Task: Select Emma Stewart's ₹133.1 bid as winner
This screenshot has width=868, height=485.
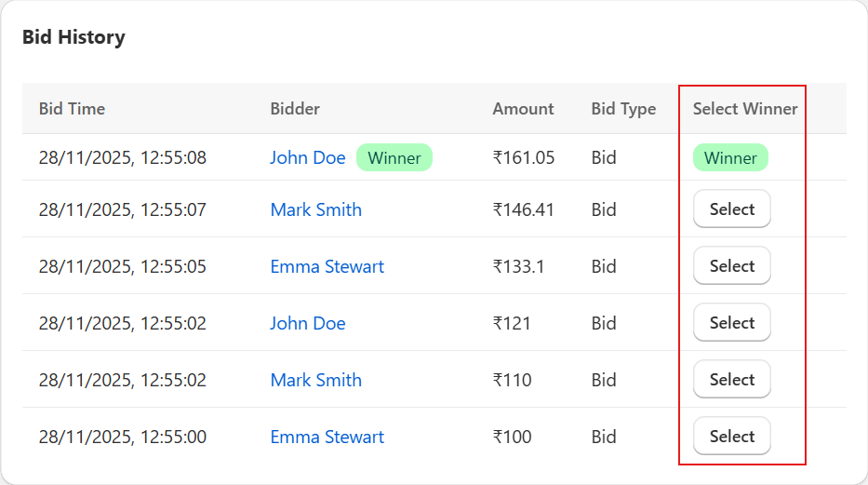Action: pos(731,266)
